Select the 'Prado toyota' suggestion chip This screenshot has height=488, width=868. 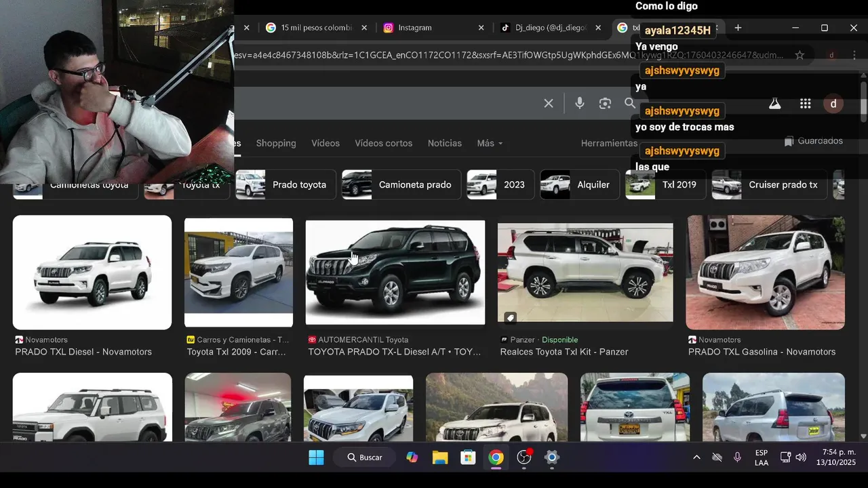(x=285, y=184)
